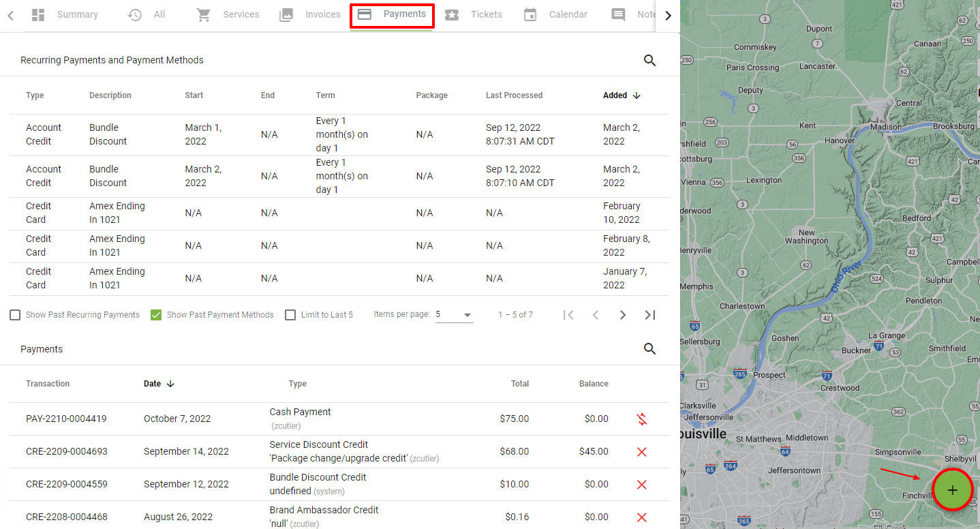Enable Limit to Last 5
The width and height of the screenshot is (980, 529).
tap(290, 315)
